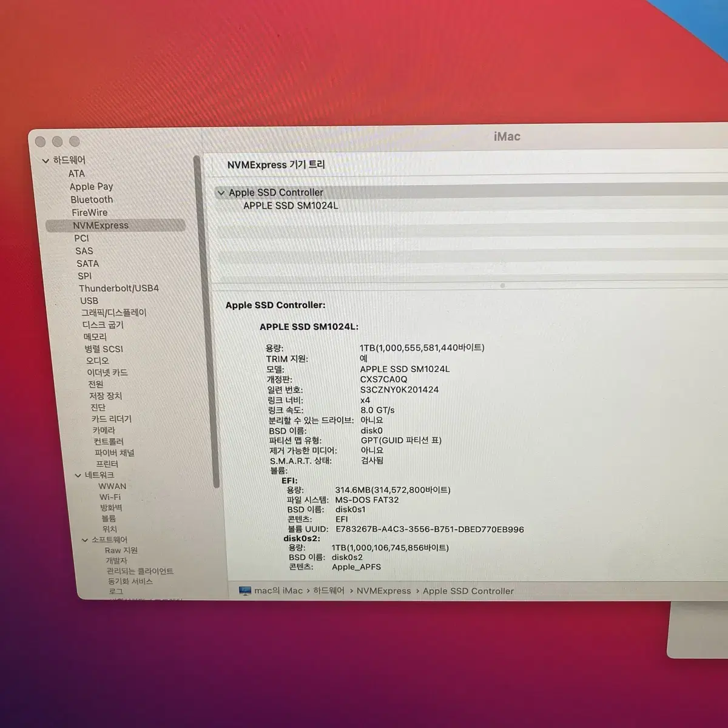The height and width of the screenshot is (728, 728).
Task: Open Thunderbolt/USB4 in the sidebar
Action: pos(118,288)
